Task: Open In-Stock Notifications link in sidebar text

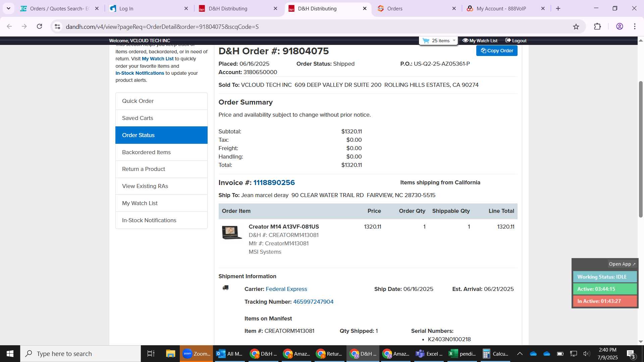Action: [140, 73]
